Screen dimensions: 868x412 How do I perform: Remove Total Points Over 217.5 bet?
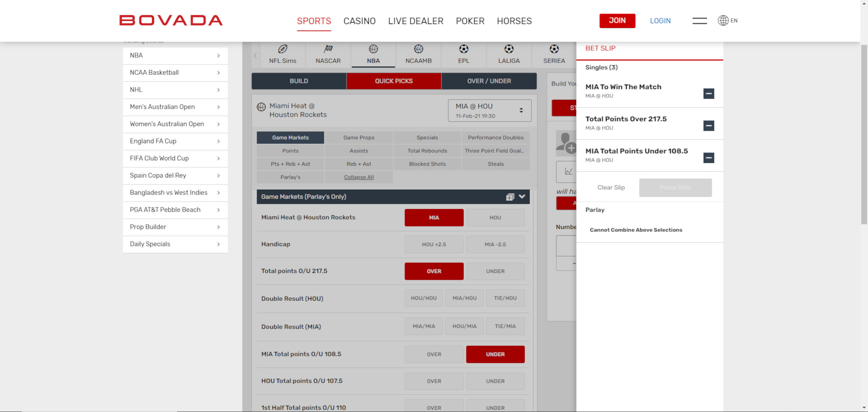[708, 125]
